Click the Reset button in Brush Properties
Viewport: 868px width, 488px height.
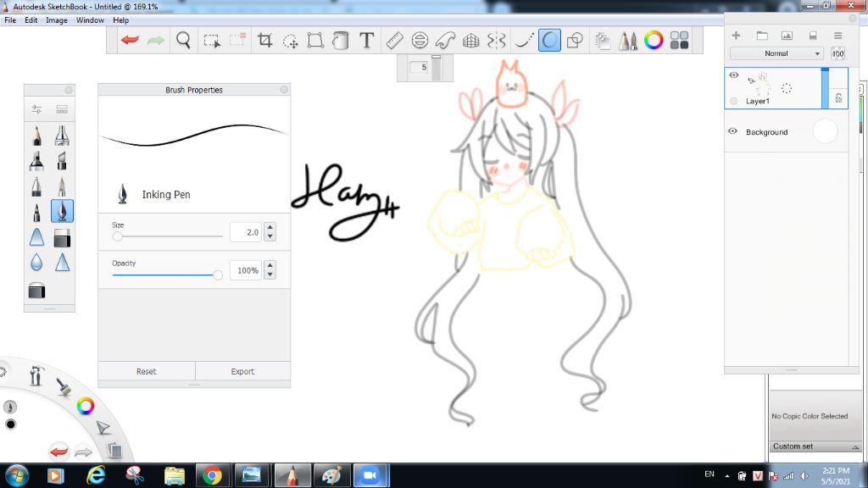pos(146,371)
